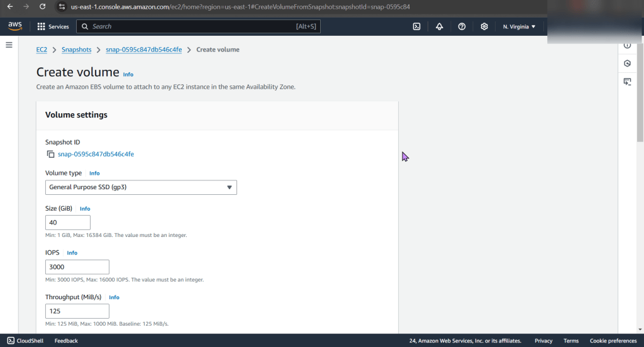This screenshot has height=347, width=644.
Task: Open the snap-0595c847db546c4fe breadcrumb link
Action: (143, 50)
